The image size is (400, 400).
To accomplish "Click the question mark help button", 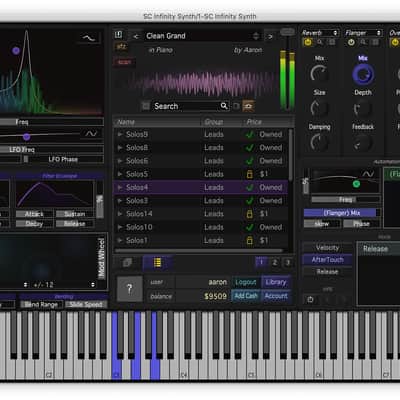I will [130, 289].
